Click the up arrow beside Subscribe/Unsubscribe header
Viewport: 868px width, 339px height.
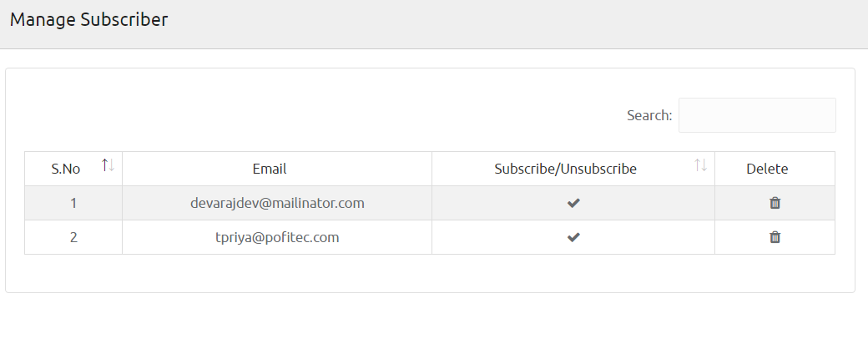[x=698, y=164]
